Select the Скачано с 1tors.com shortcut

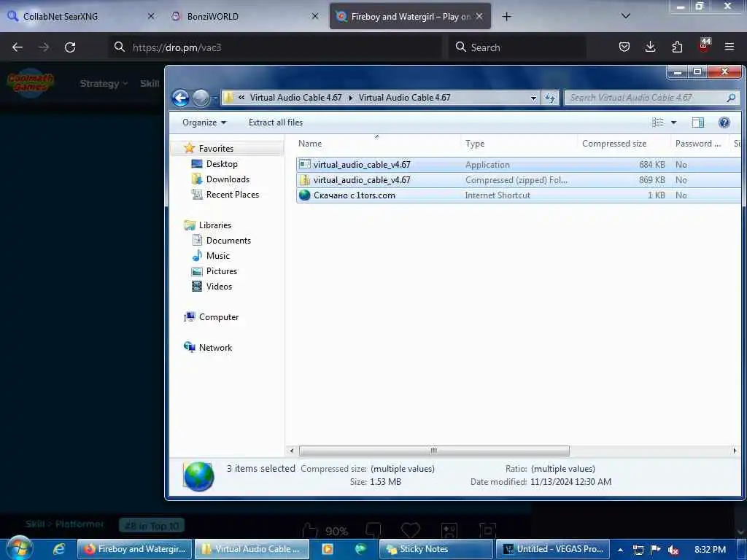pos(519,195)
